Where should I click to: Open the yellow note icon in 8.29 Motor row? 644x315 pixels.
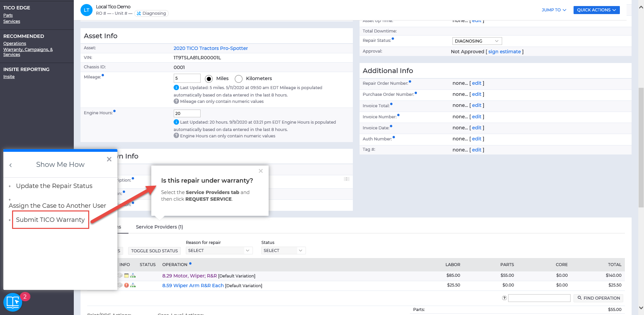(x=126, y=275)
